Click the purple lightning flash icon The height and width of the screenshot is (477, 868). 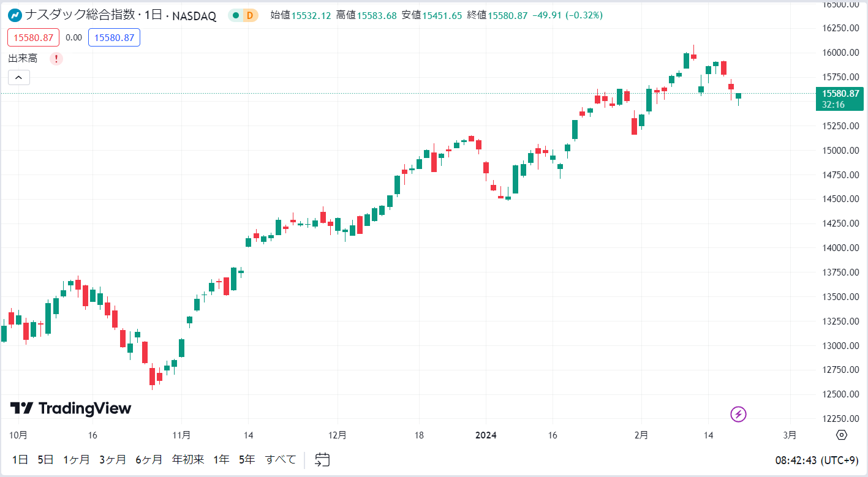(739, 415)
